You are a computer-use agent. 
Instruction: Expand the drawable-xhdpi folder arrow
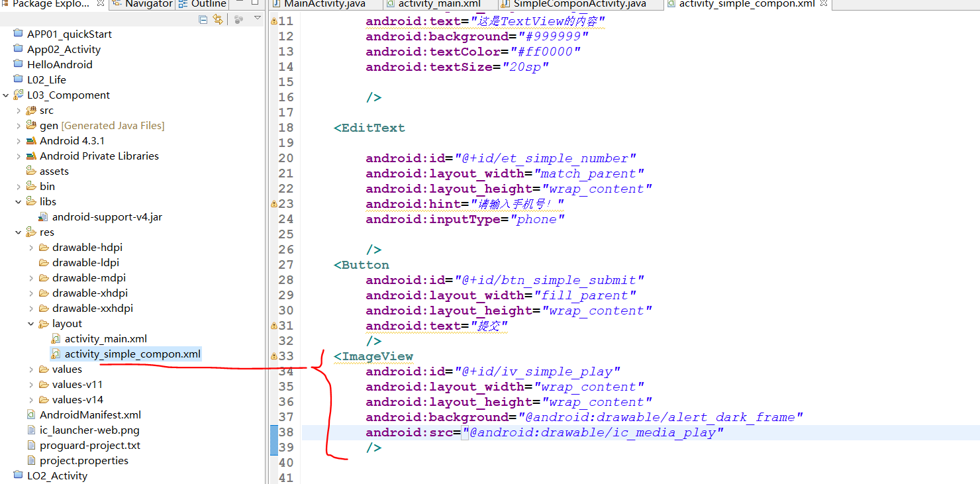click(x=31, y=293)
